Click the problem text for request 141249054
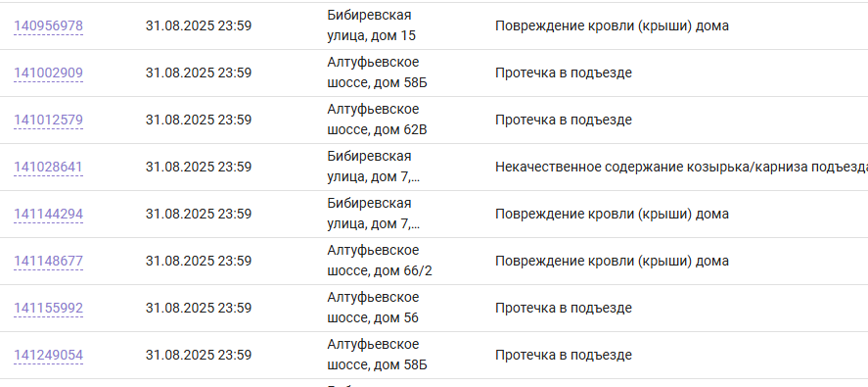This screenshot has height=387, width=868. [x=563, y=355]
